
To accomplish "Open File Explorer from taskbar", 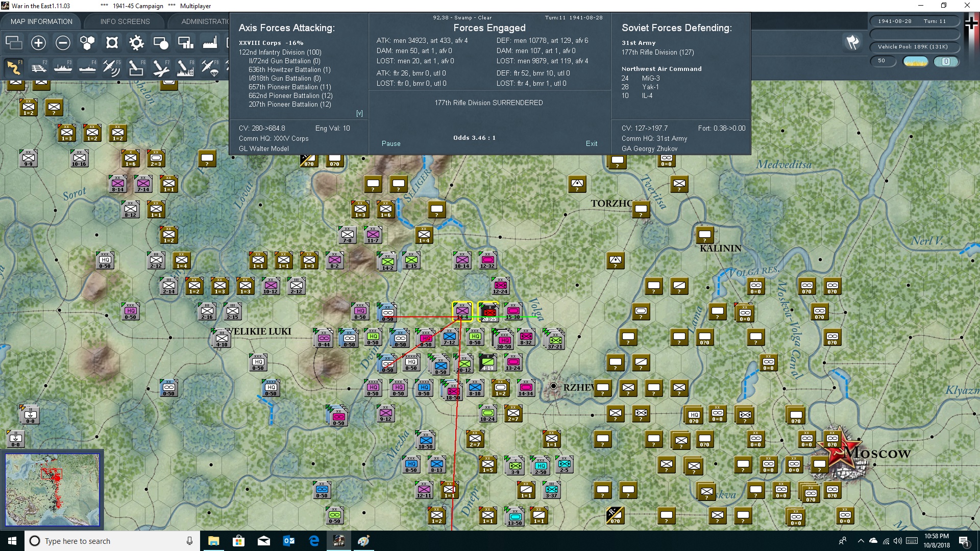I will (x=214, y=541).
